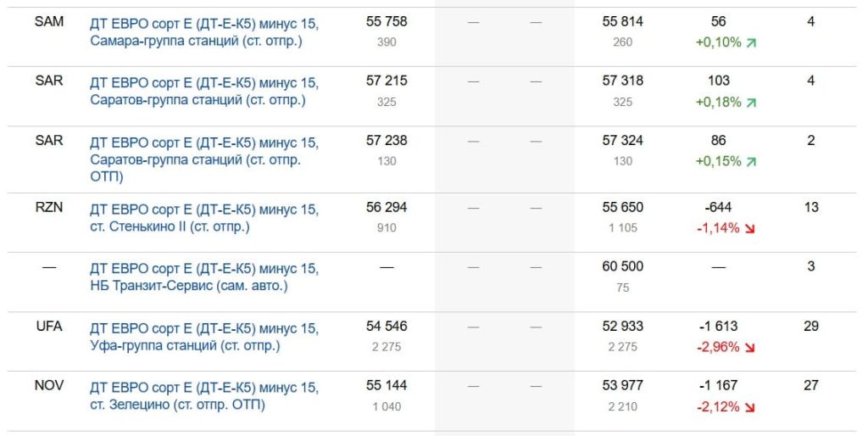Click the -1 613 price change value
This screenshot has width=868, height=436.
coord(718,327)
